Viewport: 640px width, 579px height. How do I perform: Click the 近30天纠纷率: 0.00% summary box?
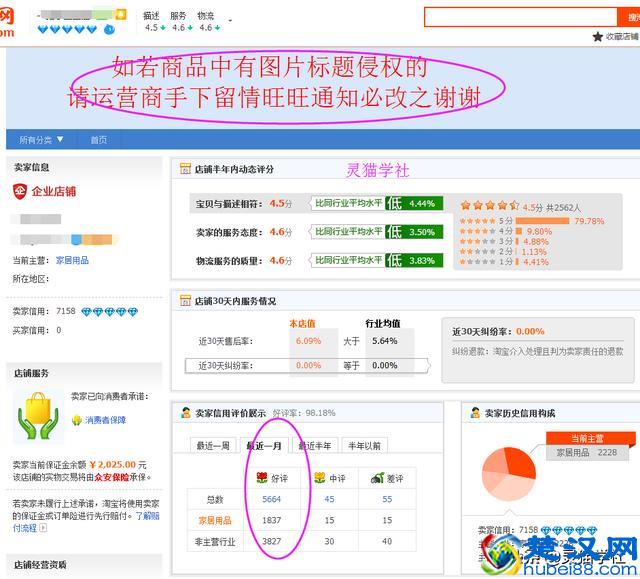[x=538, y=350]
